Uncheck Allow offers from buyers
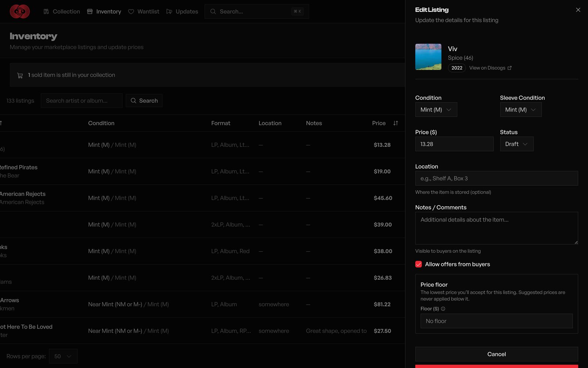The image size is (588, 368). tap(418, 264)
